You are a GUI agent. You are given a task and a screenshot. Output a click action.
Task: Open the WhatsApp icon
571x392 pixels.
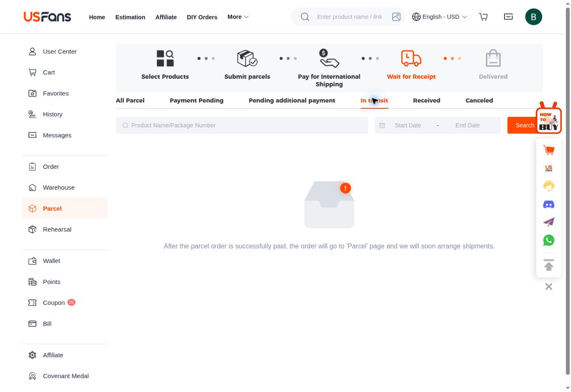point(549,240)
